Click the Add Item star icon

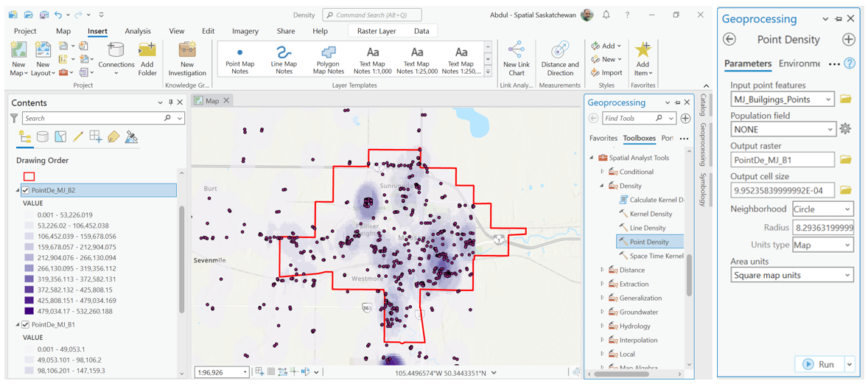643,52
